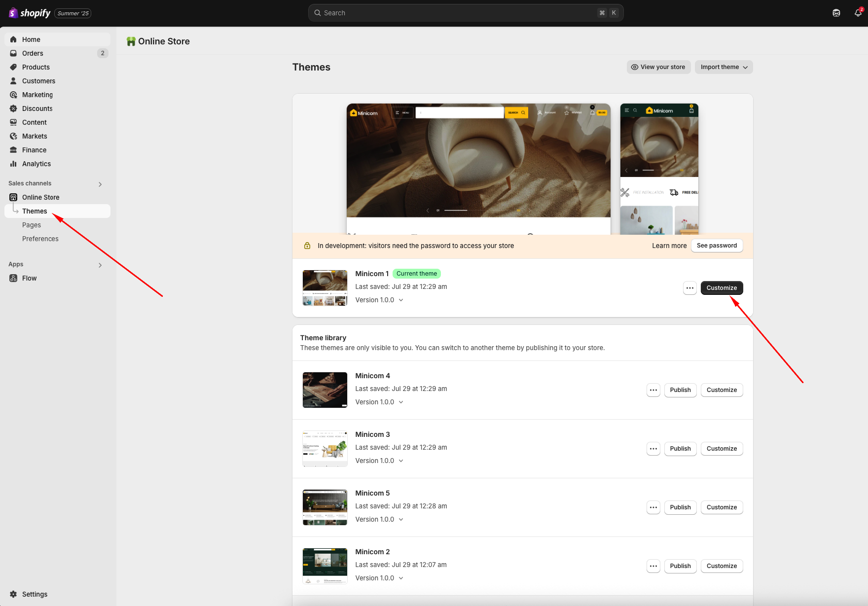The width and height of the screenshot is (868, 606).
Task: Click the Shopify logo
Action: (x=30, y=13)
